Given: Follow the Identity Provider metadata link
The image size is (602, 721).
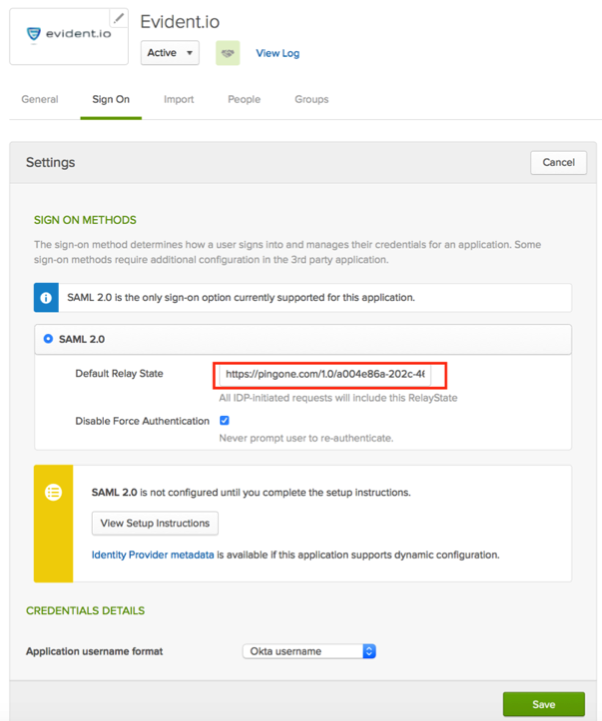Looking at the screenshot, I should coord(153,554).
